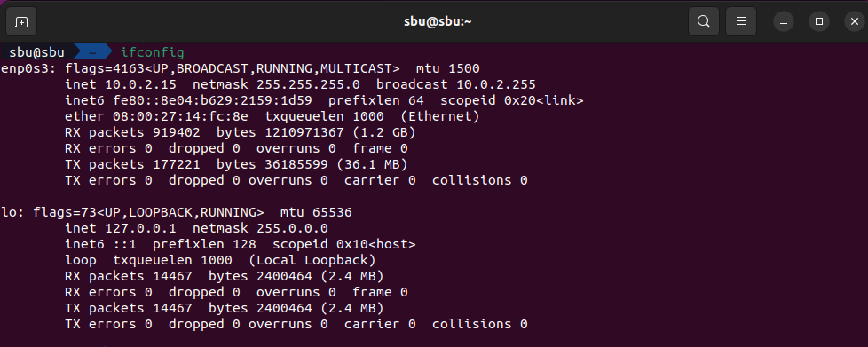Viewport: 868px width, 347px height.
Task: Click the inet6 fe80 address text
Action: [213, 100]
